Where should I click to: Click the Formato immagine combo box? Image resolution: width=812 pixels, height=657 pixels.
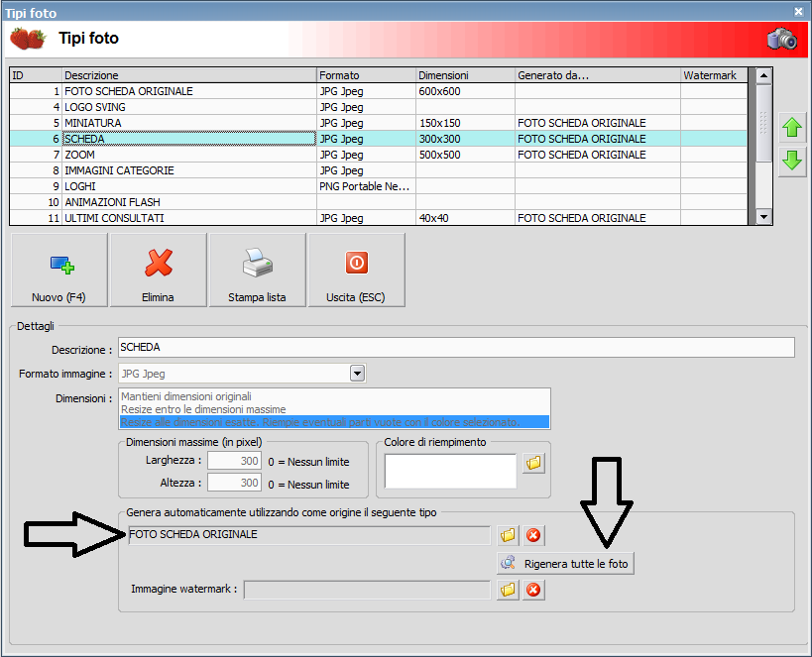click(x=242, y=373)
